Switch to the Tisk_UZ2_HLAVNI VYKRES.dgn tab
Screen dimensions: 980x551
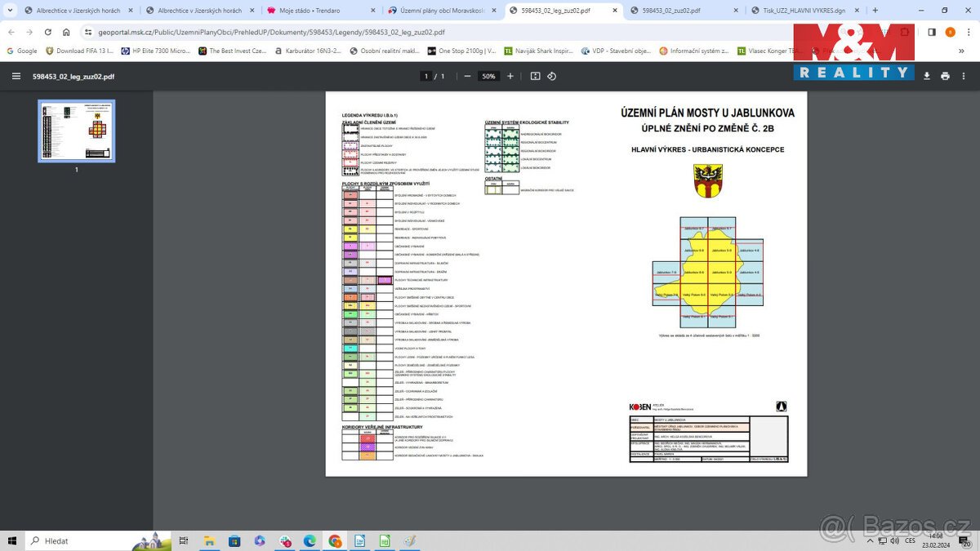804,11
